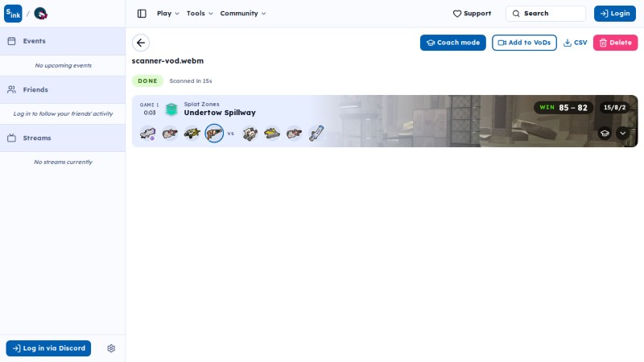Open the Friends section in sidebar
Screen dimensions: 644x362
[x=63, y=89]
